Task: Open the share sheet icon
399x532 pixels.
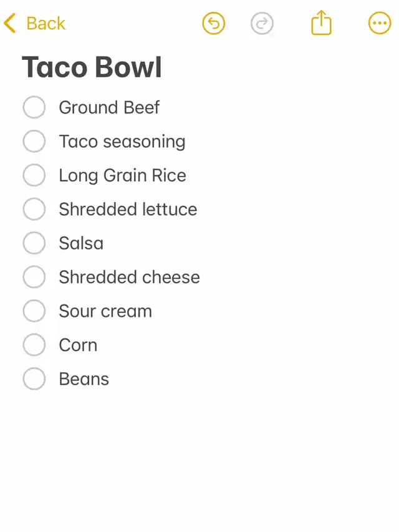Action: point(321,22)
